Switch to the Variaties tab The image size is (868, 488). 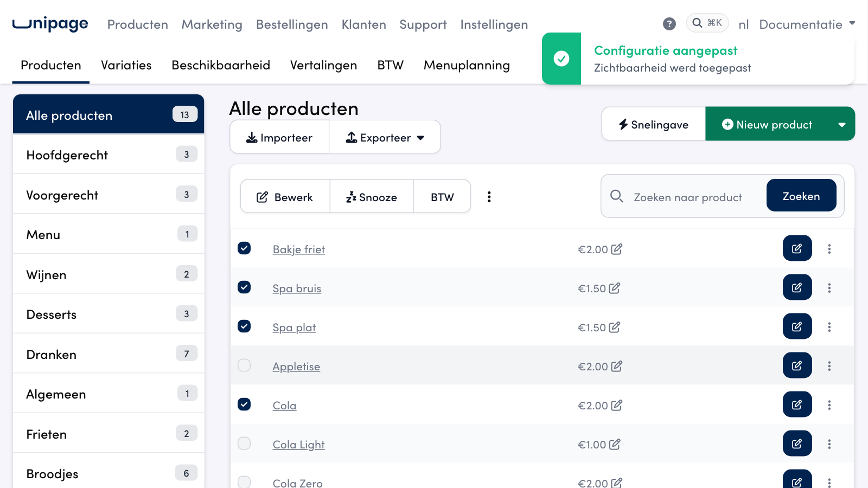click(x=126, y=65)
